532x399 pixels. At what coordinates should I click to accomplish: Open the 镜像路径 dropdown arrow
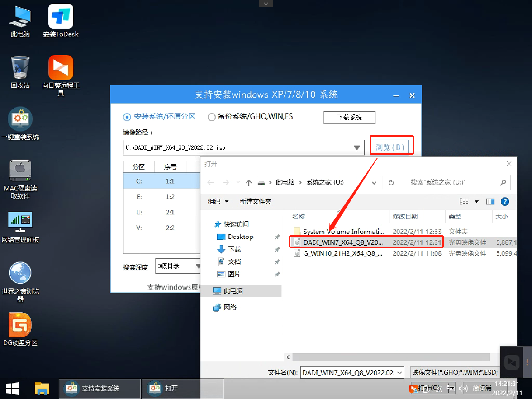tap(356, 147)
